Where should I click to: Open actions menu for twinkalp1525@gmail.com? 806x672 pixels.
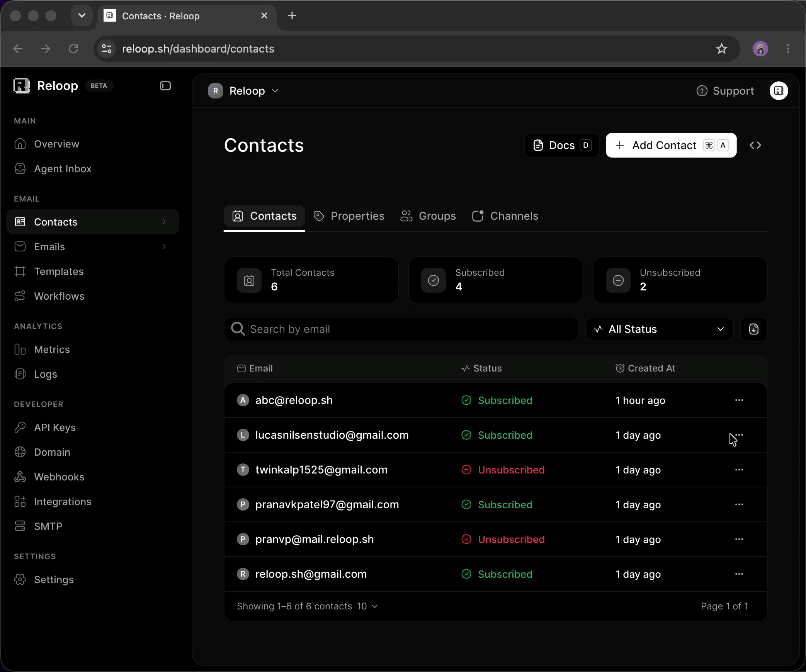[x=739, y=470]
